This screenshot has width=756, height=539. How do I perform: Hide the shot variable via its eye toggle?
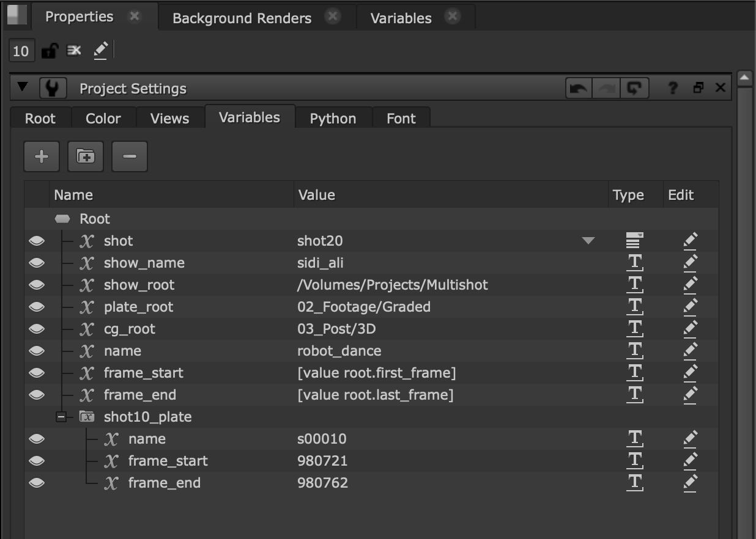(35, 240)
